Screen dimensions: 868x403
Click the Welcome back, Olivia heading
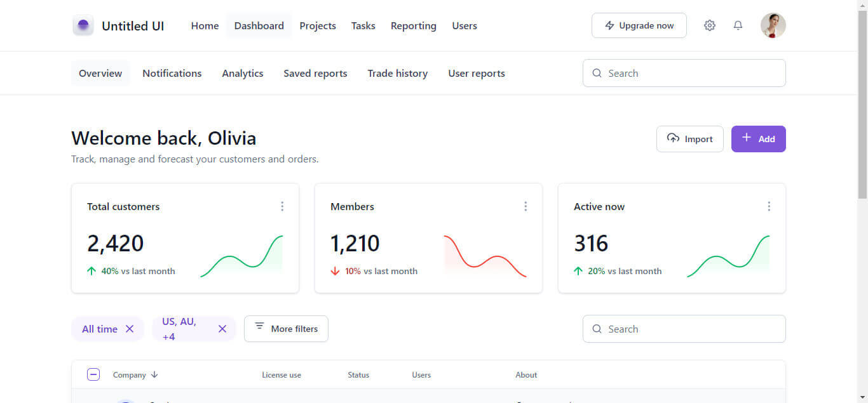tap(164, 138)
